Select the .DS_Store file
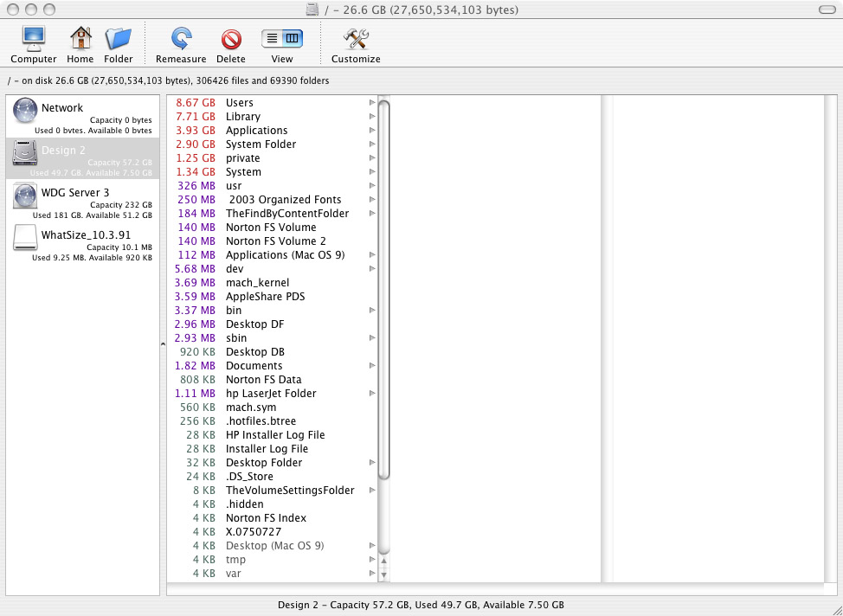Screen dimensions: 843x616 coord(273,476)
